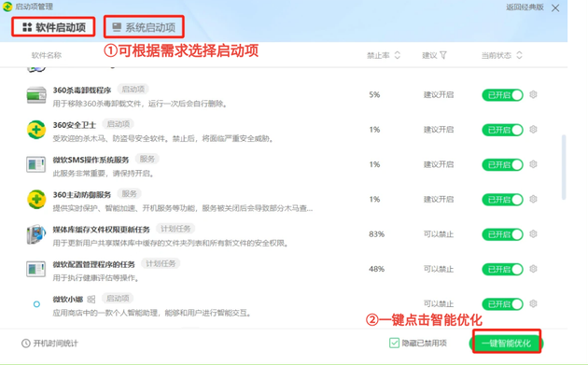Screen dimensions: 588x365
Task: Select 微软小娜 name text
Action: [x=68, y=300]
